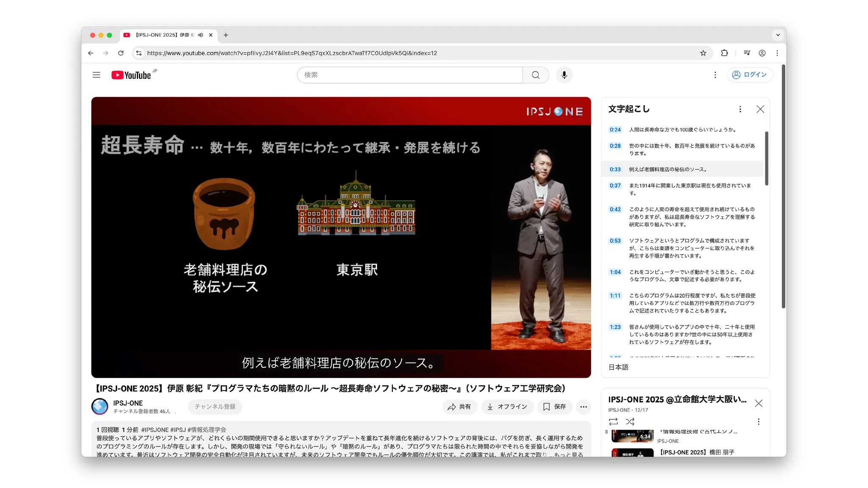Open YouTube settings three-dot menu beside login
868x488 pixels.
[715, 75]
